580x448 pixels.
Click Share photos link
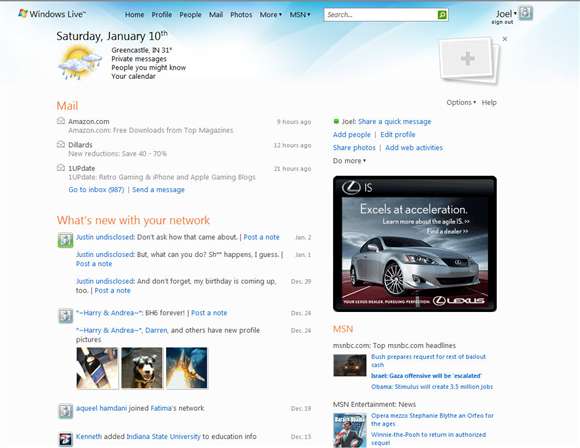pyautogui.click(x=354, y=148)
